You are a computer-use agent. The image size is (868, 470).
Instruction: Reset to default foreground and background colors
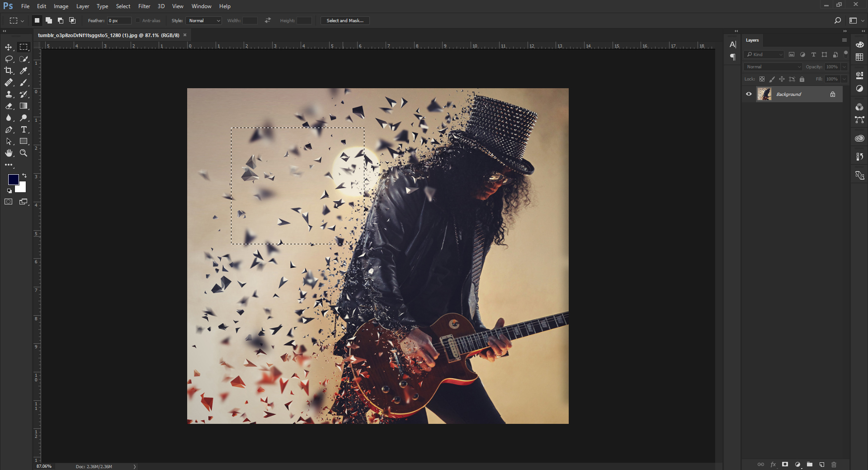click(x=9, y=191)
